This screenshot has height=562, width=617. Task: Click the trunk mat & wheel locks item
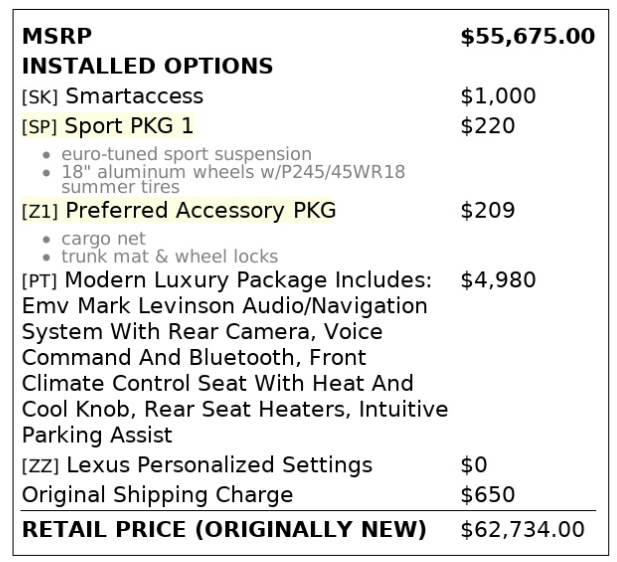coord(169,256)
